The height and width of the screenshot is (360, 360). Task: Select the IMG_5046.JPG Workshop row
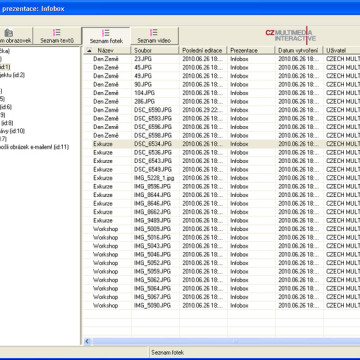221,254
